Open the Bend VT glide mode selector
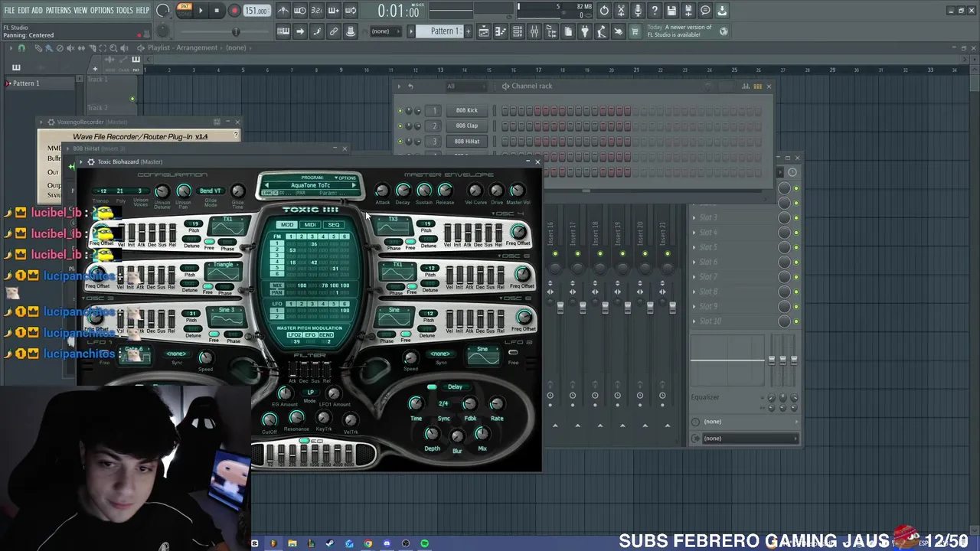 tap(211, 191)
